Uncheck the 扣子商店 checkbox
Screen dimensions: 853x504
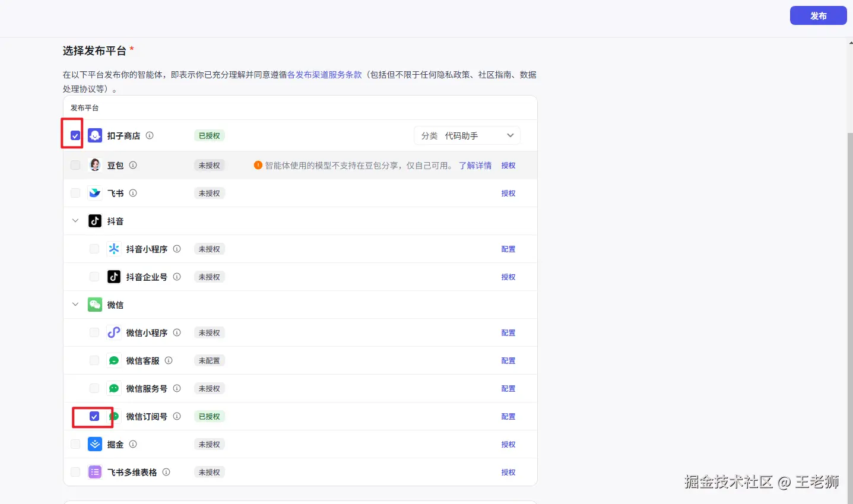tap(75, 135)
